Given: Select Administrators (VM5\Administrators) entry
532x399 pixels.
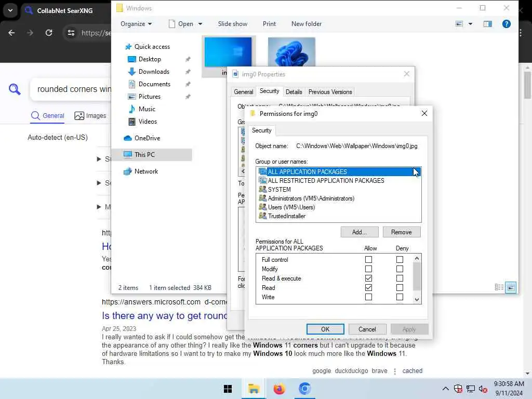Looking at the screenshot, I should 338,198.
